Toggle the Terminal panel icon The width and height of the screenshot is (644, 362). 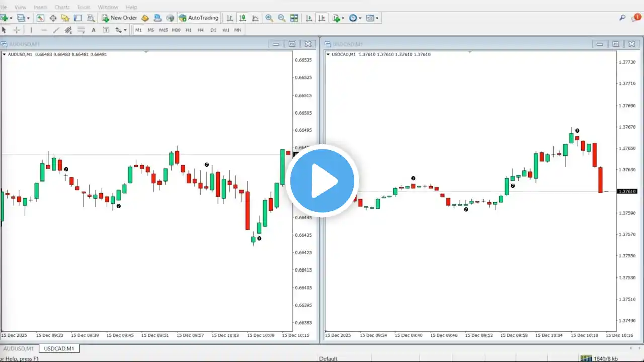[x=78, y=18]
